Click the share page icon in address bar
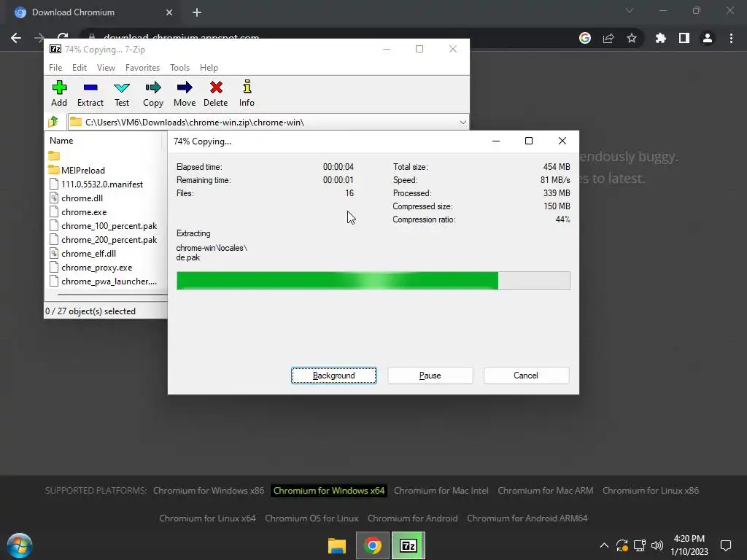 (x=608, y=38)
